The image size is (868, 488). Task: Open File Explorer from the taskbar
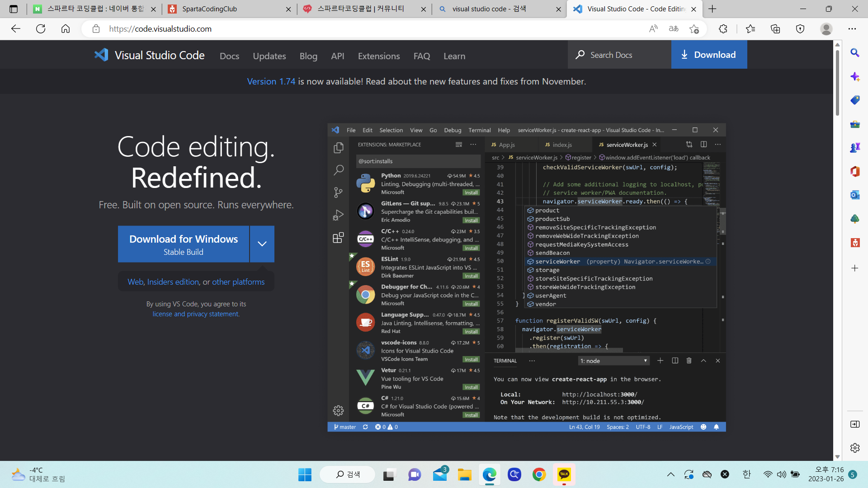point(464,474)
